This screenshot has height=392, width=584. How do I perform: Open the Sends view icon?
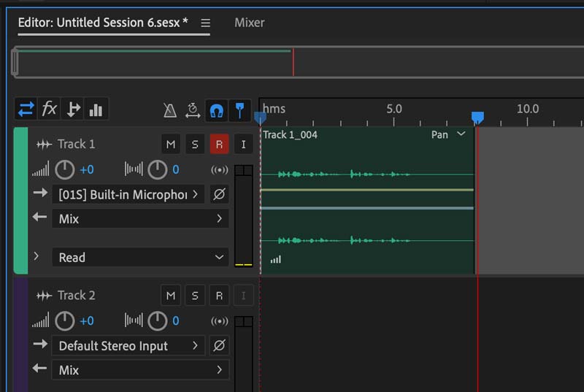click(x=73, y=109)
